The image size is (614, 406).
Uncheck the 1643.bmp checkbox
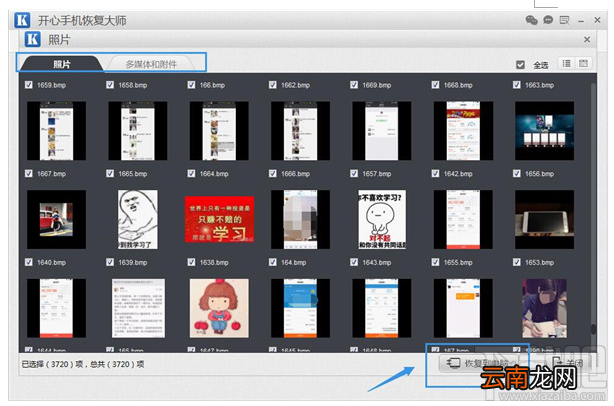[354, 262]
